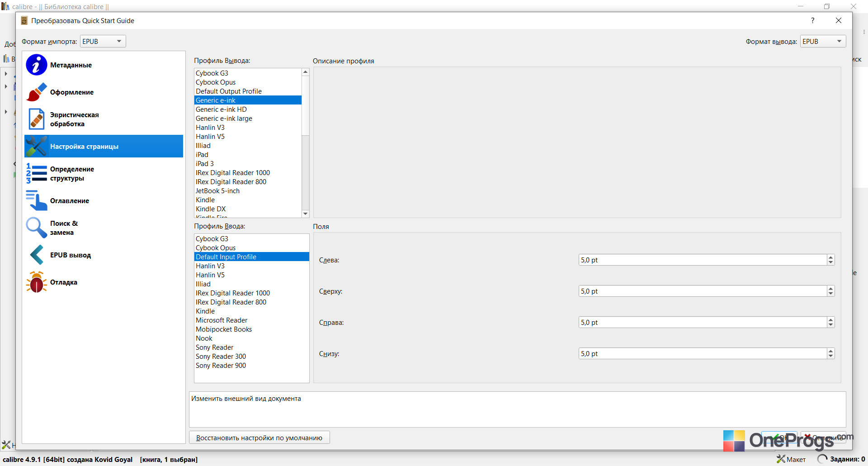Choose Illiad in Профиль Ввода list
The height and width of the screenshot is (466, 868).
coord(252,284)
